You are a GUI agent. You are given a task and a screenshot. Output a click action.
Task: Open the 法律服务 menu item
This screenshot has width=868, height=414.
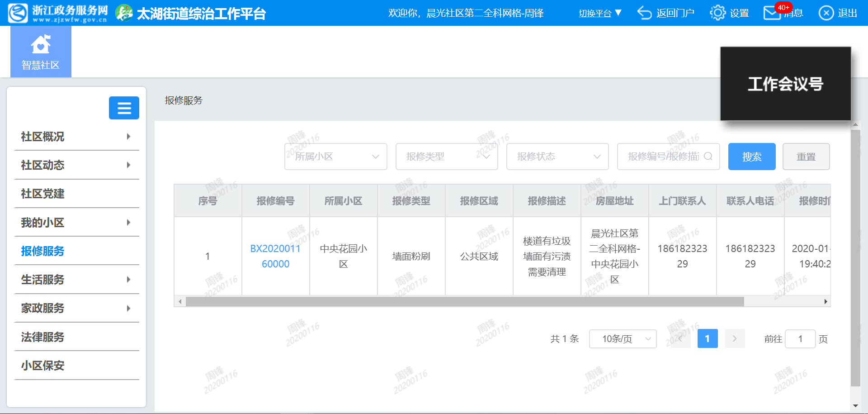click(x=77, y=337)
